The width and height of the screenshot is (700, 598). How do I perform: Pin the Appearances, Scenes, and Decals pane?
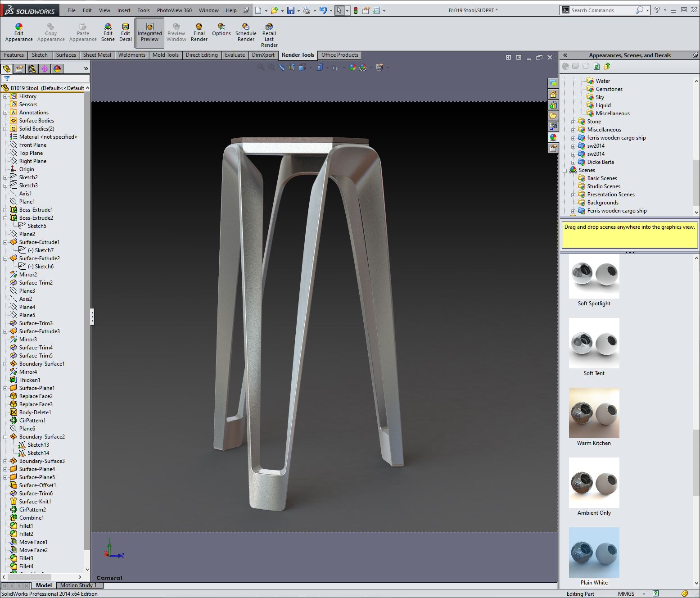(695, 55)
